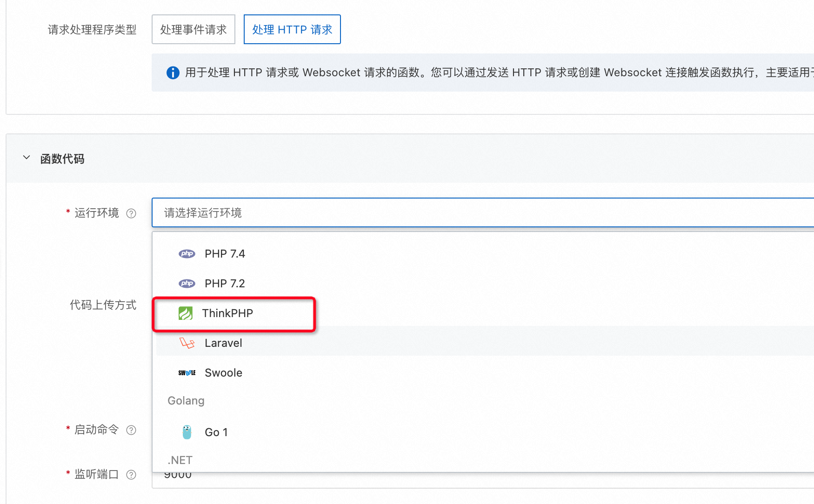Click the Golang group heading
The image size is (814, 504).
point(186,400)
